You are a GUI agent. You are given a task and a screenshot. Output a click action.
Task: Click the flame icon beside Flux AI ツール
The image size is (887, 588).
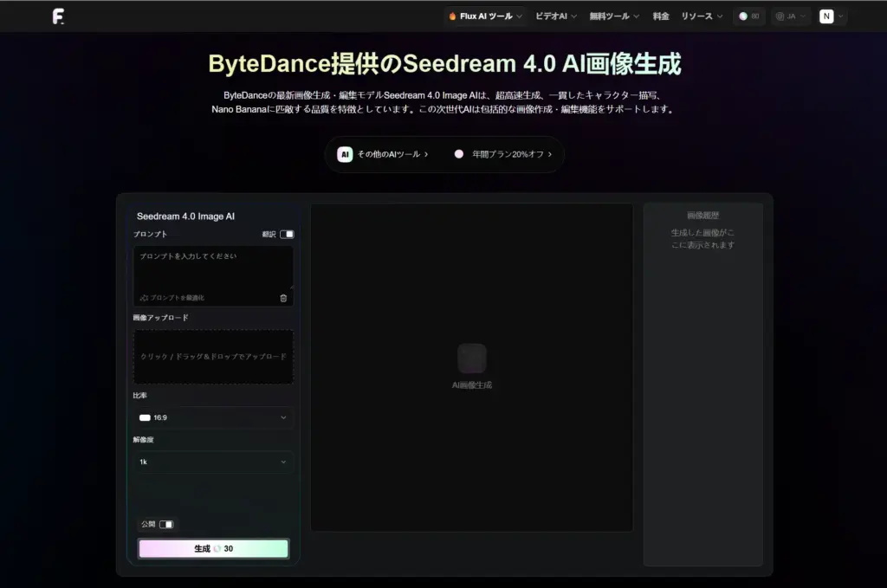point(452,16)
